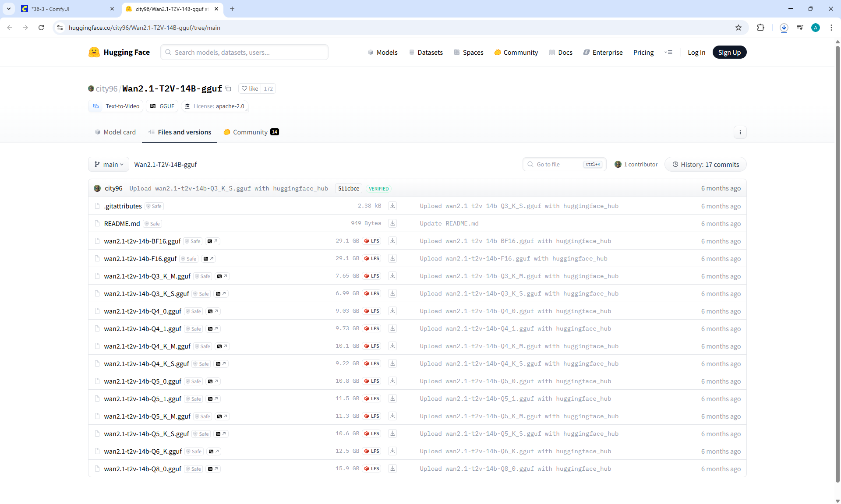This screenshot has width=841, height=504.
Task: Open History: 17 commits
Action: click(705, 165)
